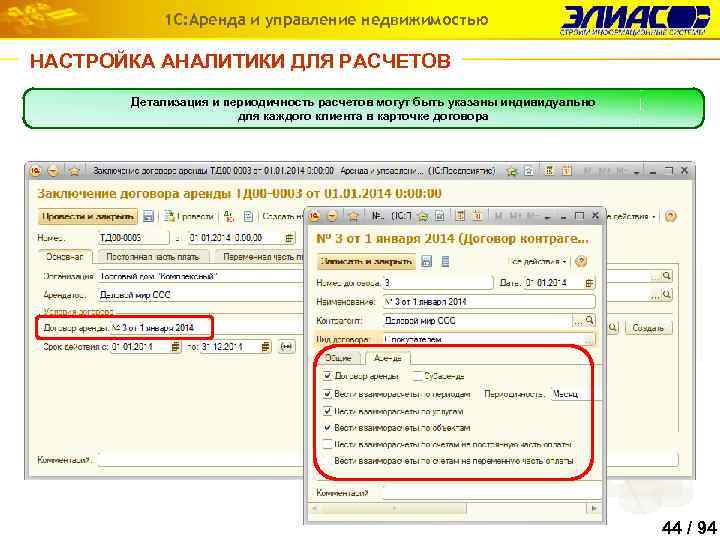Viewport: 720px width, 540px height.
Task: Click favorites star in rental window title bar
Action: click(x=74, y=171)
